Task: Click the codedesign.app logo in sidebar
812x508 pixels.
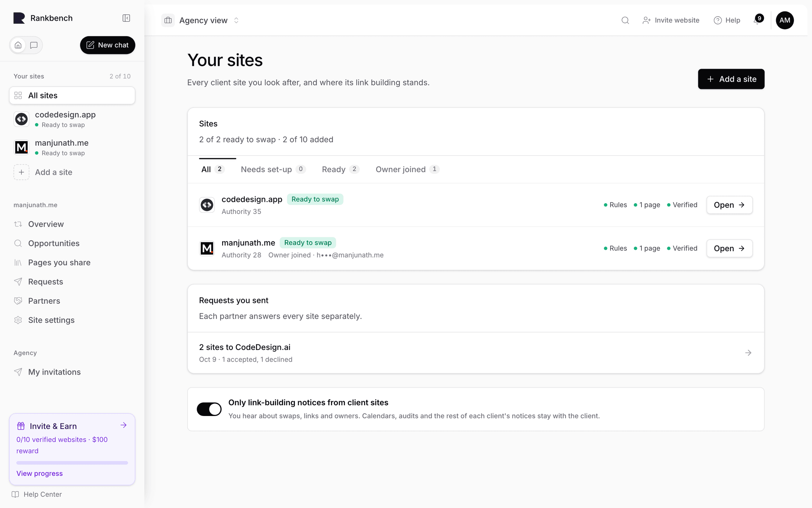Action: 21,119
